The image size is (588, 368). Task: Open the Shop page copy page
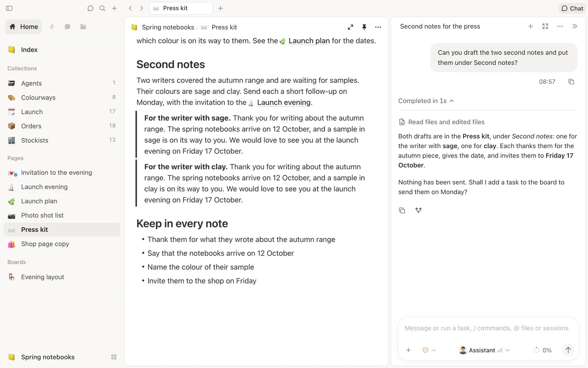tap(62, 244)
